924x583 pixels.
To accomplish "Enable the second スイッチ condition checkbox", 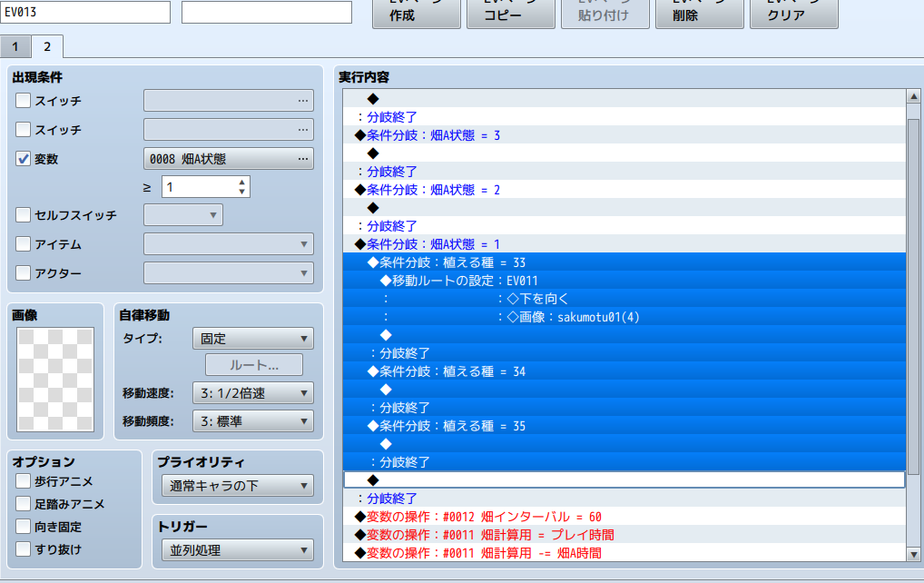I will point(23,129).
